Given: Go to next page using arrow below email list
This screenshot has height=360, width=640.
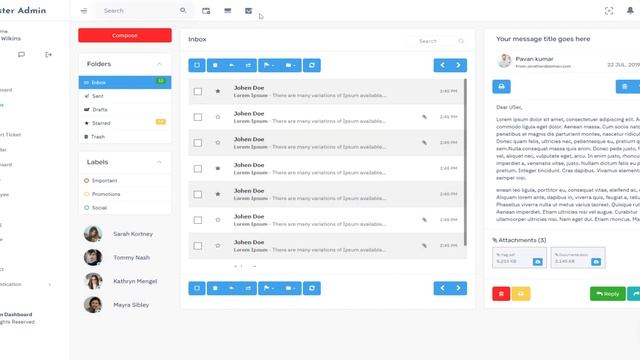Looking at the screenshot, I should 458,288.
